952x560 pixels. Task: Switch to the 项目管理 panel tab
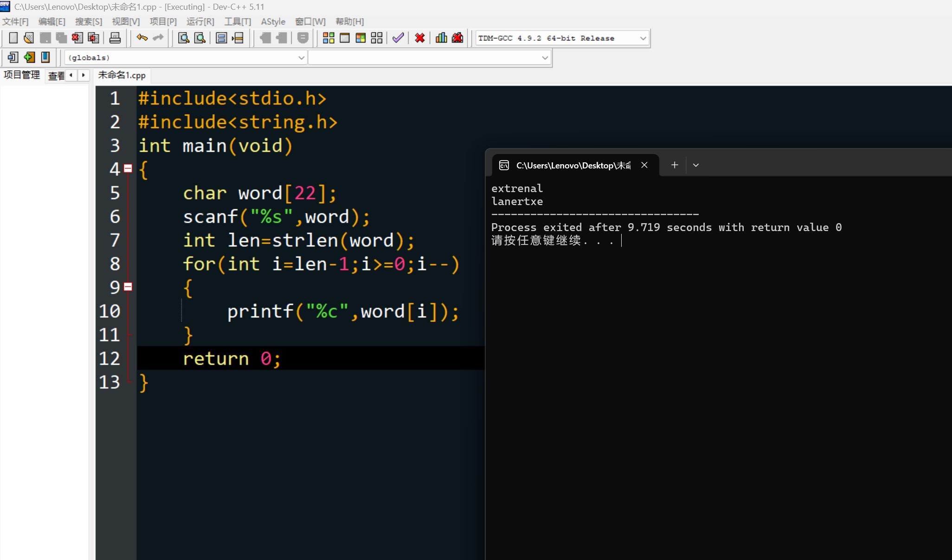coord(21,75)
